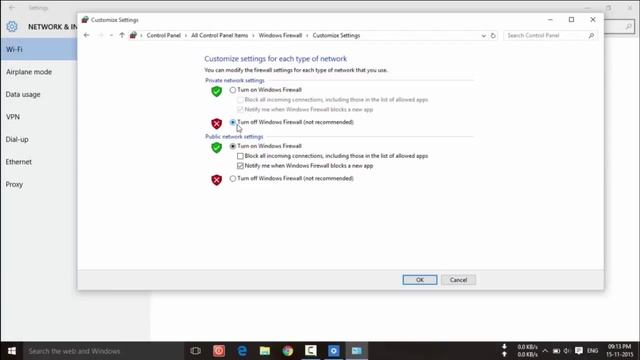Launch Microsoft Edge from the taskbar
Screen dimensions: 640x360
pyautogui.click(x=242, y=351)
